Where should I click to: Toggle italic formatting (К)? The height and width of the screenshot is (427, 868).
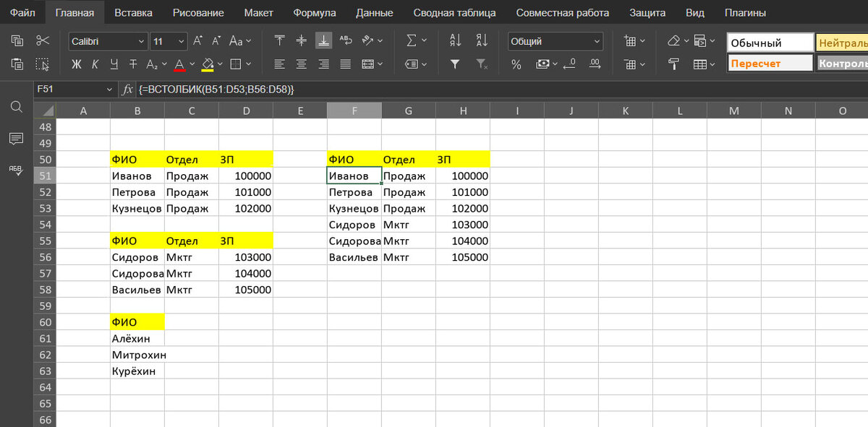pyautogui.click(x=95, y=64)
